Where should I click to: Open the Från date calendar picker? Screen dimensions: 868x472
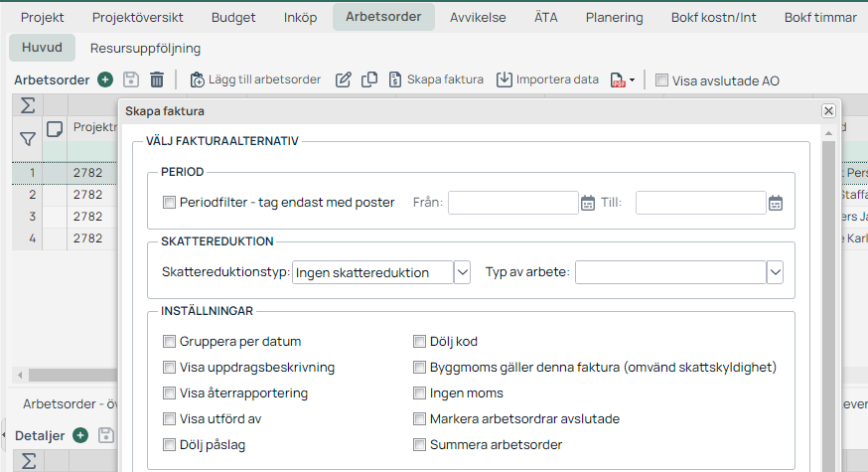pyautogui.click(x=587, y=203)
